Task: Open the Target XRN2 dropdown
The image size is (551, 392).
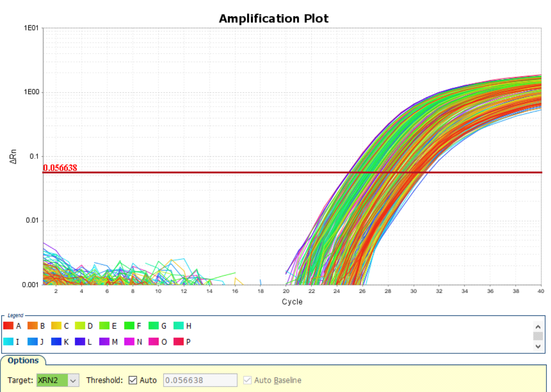Action: point(52,380)
